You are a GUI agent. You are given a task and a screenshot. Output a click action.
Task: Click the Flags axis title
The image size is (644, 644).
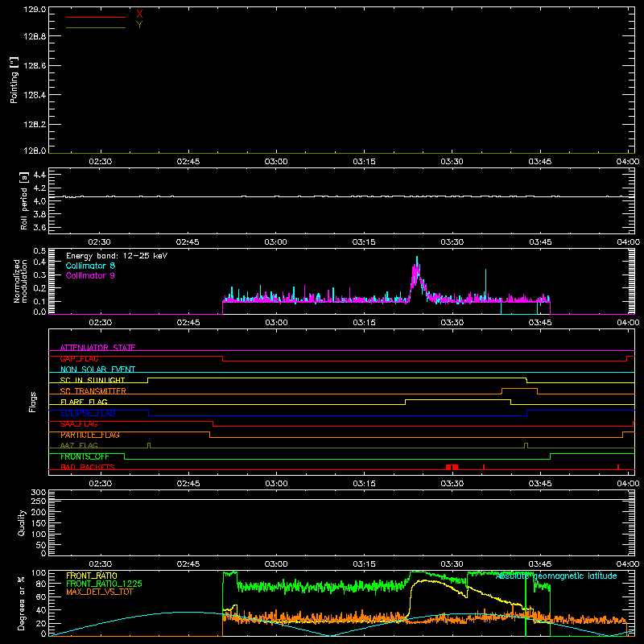(x=33, y=402)
